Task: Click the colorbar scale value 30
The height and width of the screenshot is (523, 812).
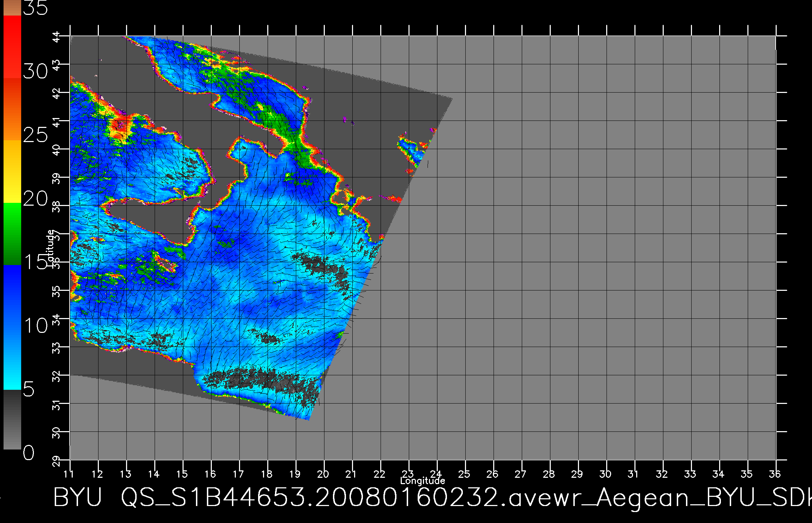Action: click(35, 72)
